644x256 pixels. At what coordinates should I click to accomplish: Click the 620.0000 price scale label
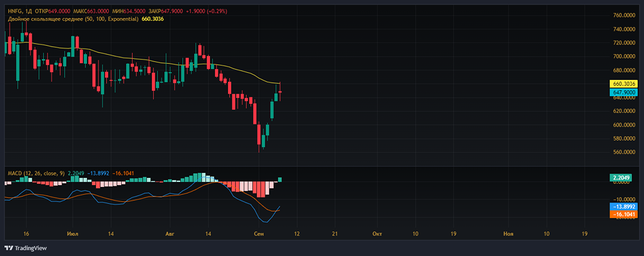pyautogui.click(x=625, y=111)
